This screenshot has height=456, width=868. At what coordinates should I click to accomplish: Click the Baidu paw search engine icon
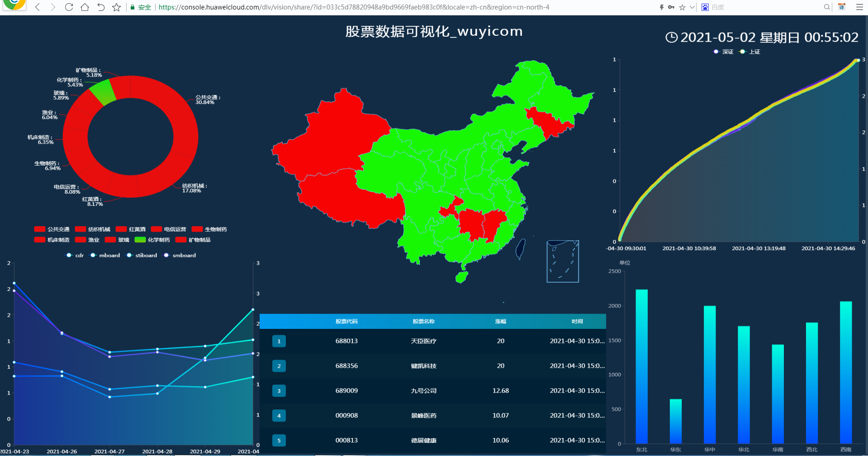705,7
